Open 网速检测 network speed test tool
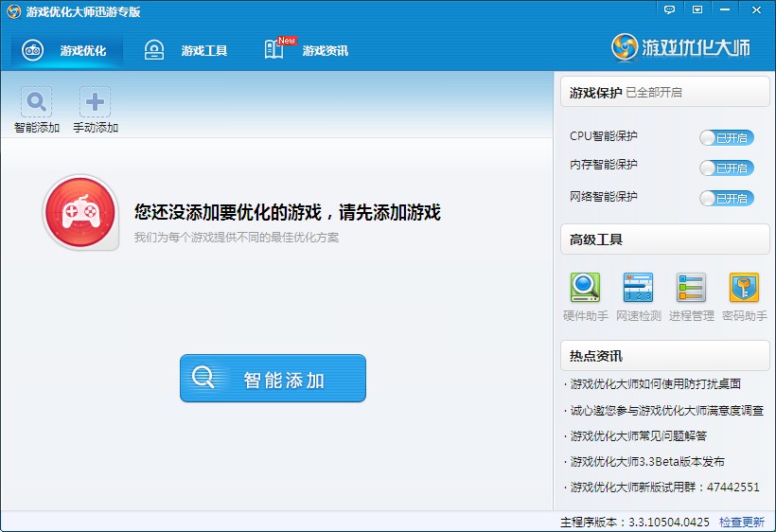 [x=638, y=288]
